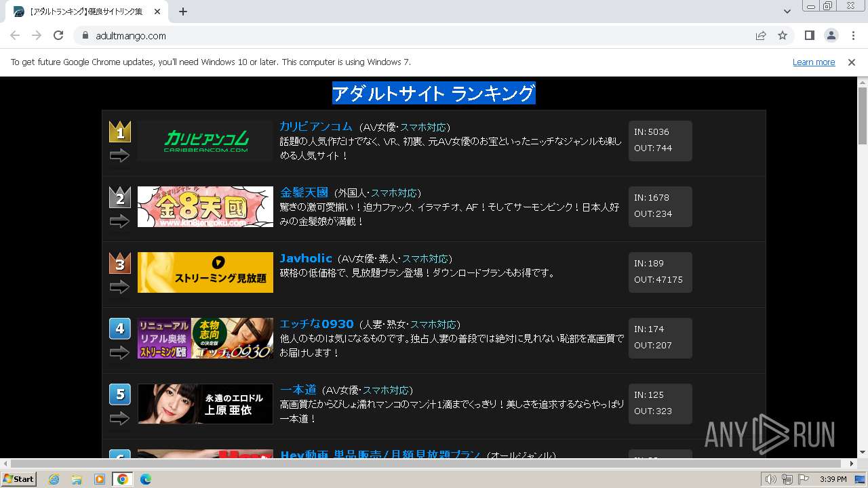868x488 pixels.
Task: Open Internet Explorer from the taskbar
Action: (x=54, y=479)
